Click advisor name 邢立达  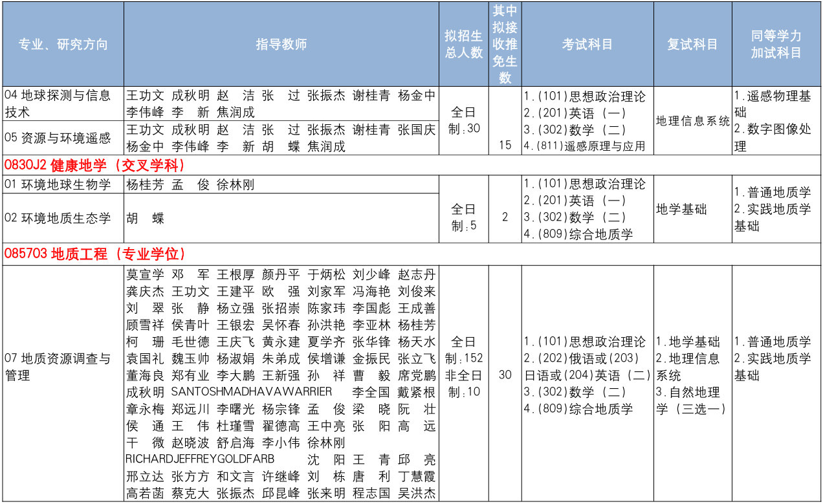click(x=145, y=477)
